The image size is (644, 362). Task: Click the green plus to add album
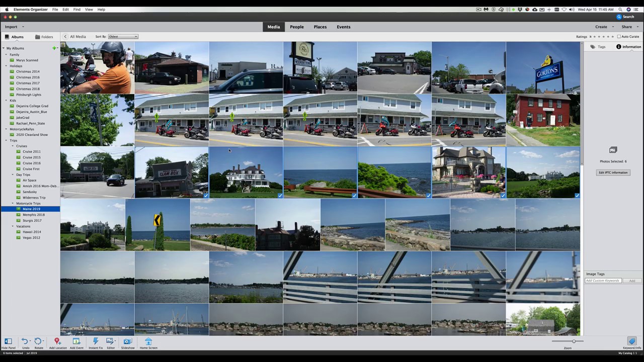(x=54, y=48)
